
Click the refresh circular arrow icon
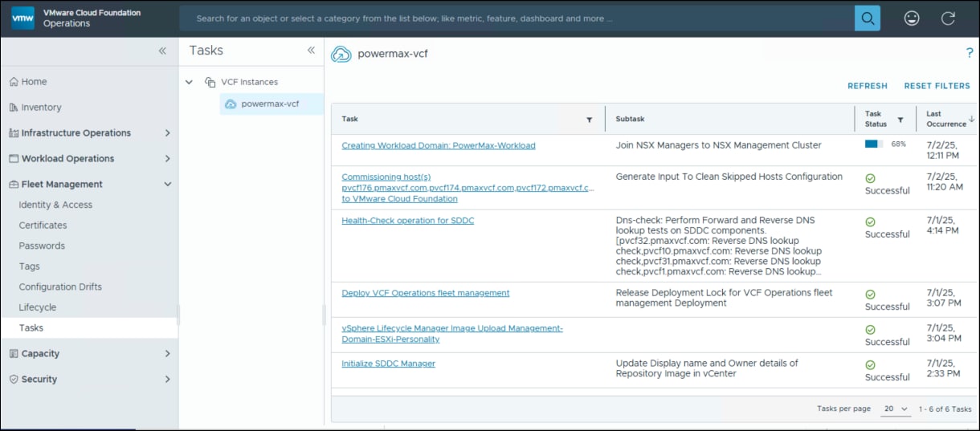(x=948, y=18)
